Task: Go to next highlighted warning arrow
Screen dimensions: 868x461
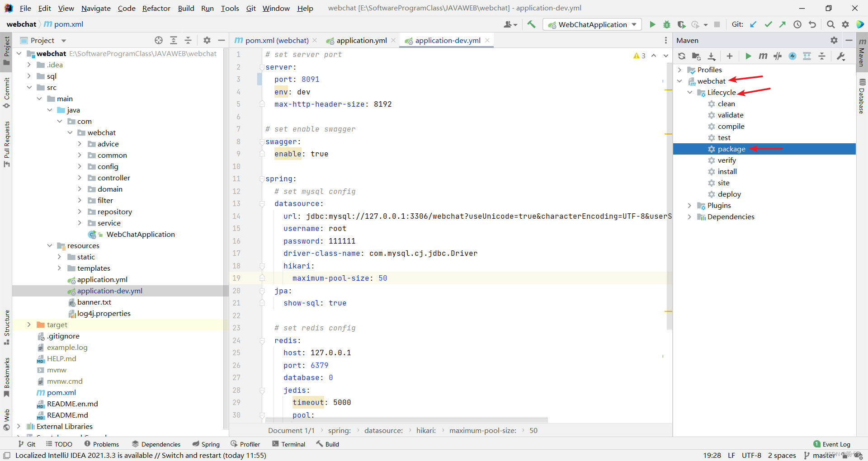Action: click(666, 56)
